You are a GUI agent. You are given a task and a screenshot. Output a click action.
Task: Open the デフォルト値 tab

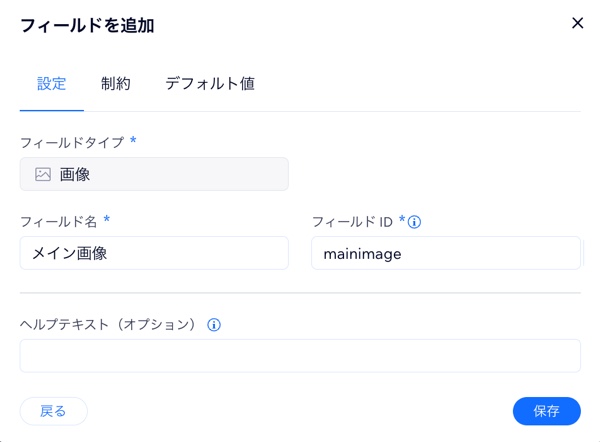point(210,84)
